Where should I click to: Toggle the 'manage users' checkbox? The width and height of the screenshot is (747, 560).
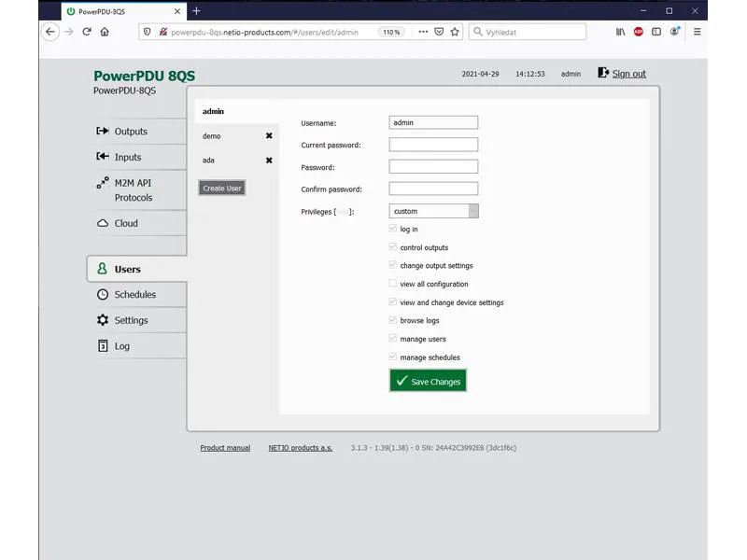(x=392, y=338)
